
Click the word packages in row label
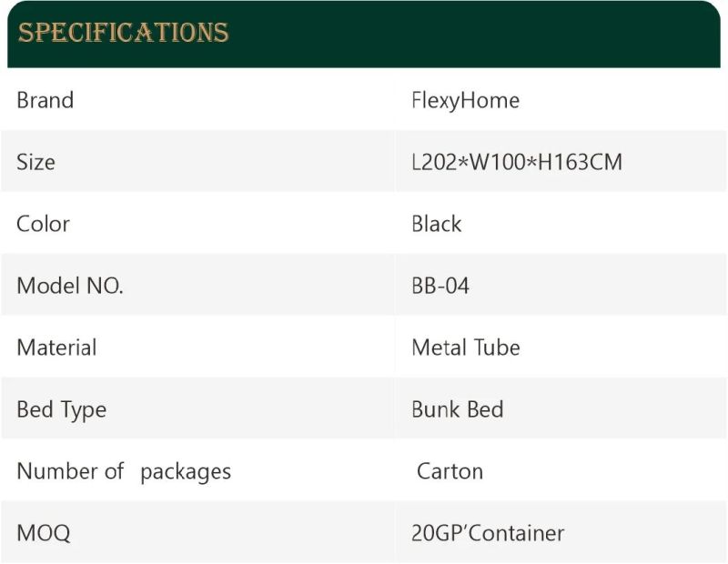pos(186,473)
